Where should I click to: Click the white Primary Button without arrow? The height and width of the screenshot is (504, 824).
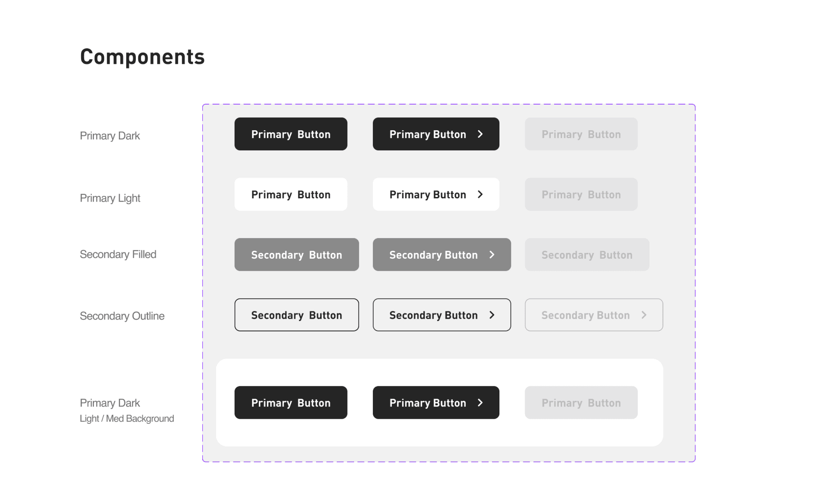(x=291, y=194)
